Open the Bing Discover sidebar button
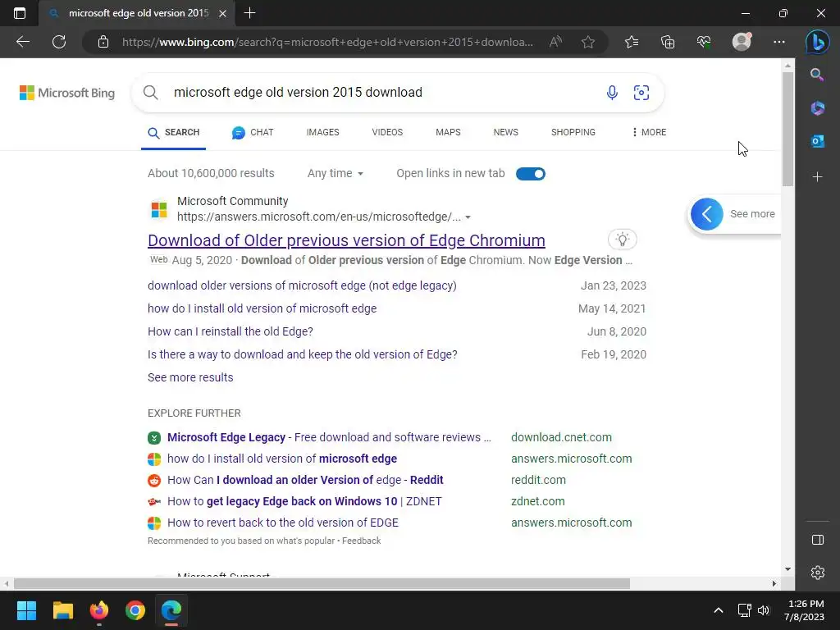 pyautogui.click(x=818, y=42)
